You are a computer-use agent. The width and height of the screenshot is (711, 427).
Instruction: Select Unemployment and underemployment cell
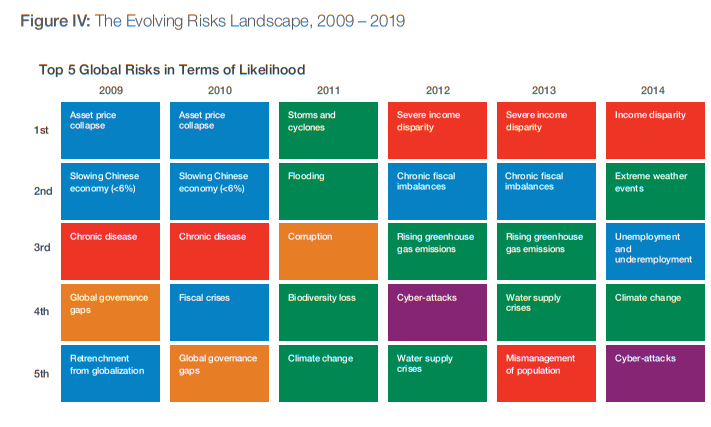click(655, 250)
